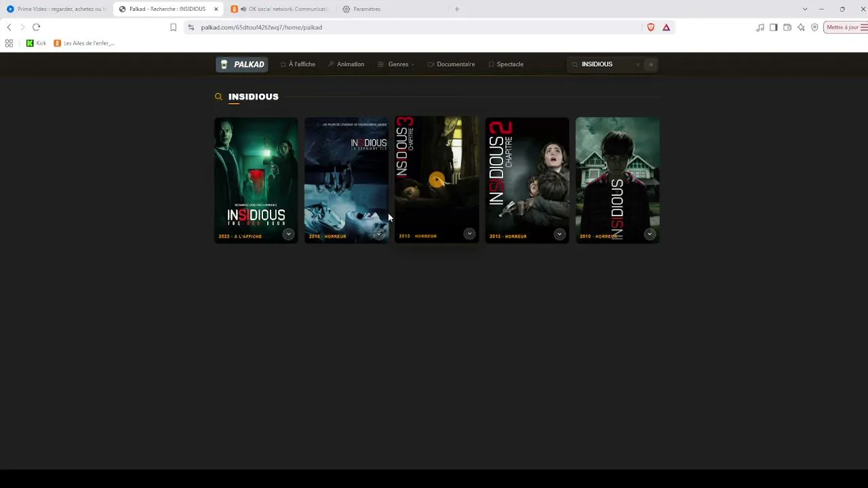Minimize the browser window
Image resolution: width=868 pixels, height=488 pixels.
pos(821,9)
